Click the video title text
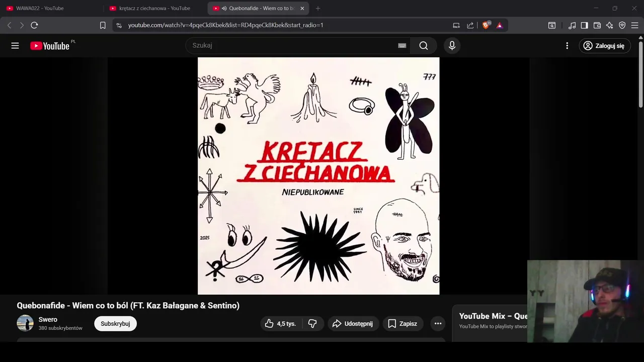Viewport: 644px width, 362px height. [128, 306]
